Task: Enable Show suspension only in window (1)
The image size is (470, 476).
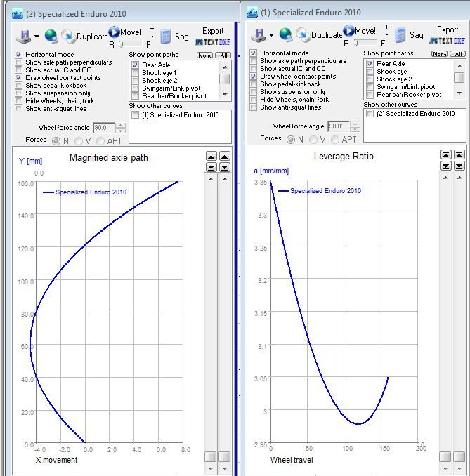Action: click(253, 92)
